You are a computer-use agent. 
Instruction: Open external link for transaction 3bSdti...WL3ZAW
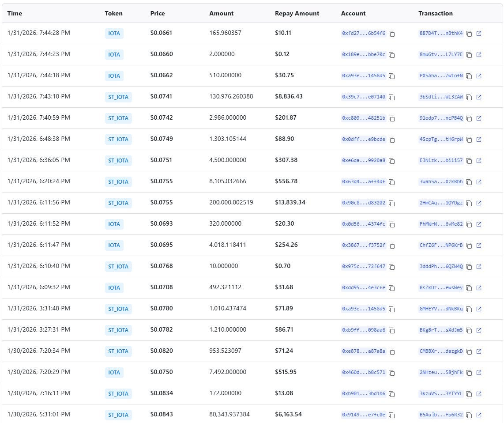(479, 97)
